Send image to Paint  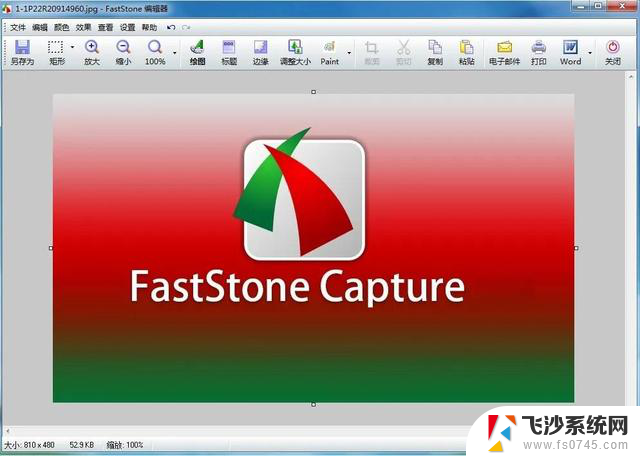[x=329, y=52]
